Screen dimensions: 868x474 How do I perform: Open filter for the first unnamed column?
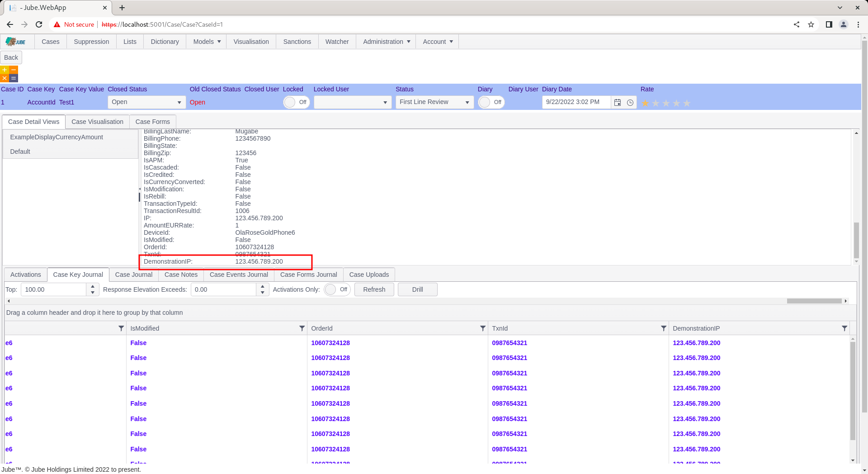tap(121, 328)
